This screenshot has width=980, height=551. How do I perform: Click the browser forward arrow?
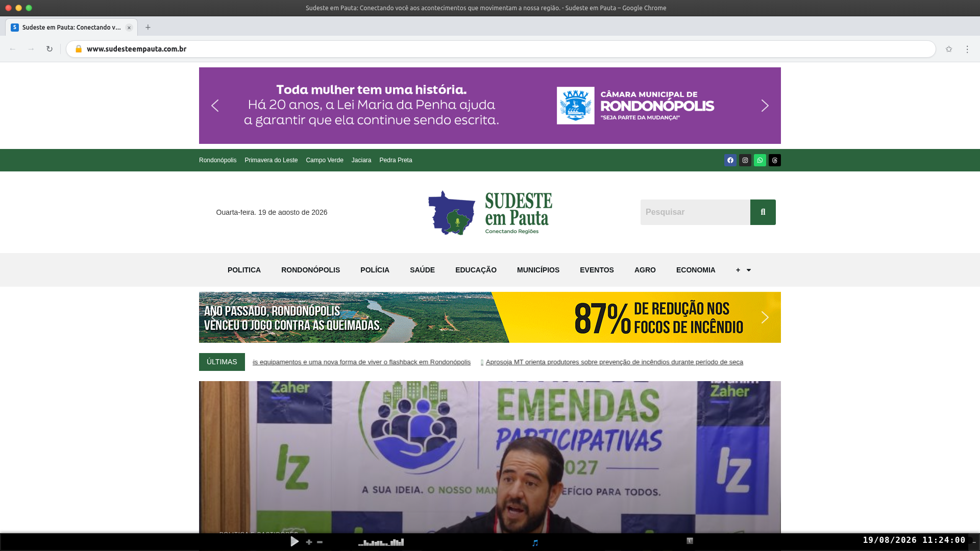pos(31,49)
